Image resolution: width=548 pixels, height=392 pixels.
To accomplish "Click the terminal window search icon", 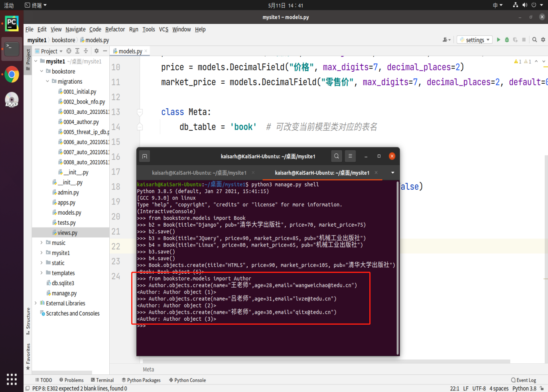I will [337, 156].
